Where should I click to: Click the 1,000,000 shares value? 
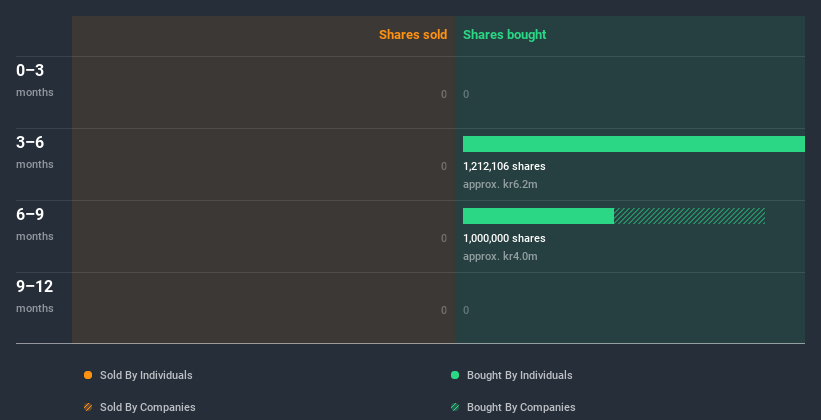[504, 238]
